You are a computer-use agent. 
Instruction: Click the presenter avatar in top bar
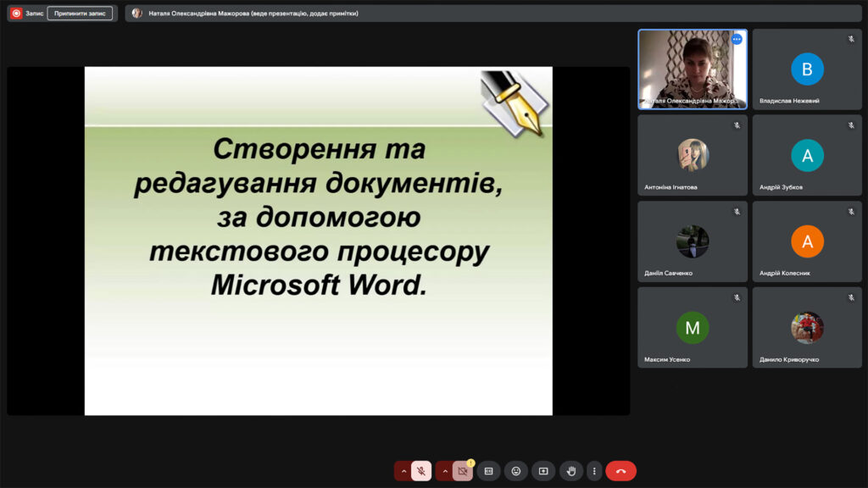click(x=136, y=14)
